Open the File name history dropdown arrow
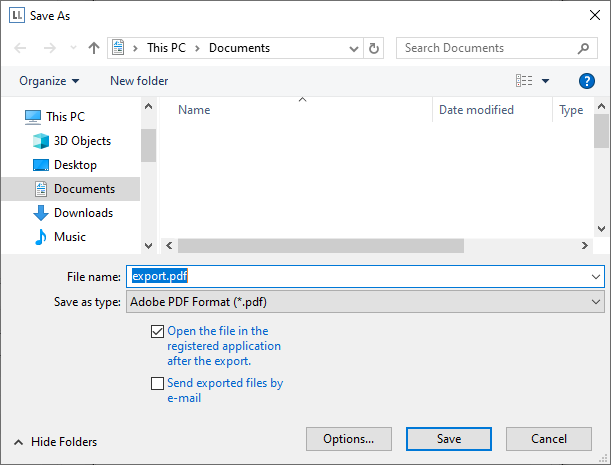Image resolution: width=611 pixels, height=465 pixels. (596, 276)
